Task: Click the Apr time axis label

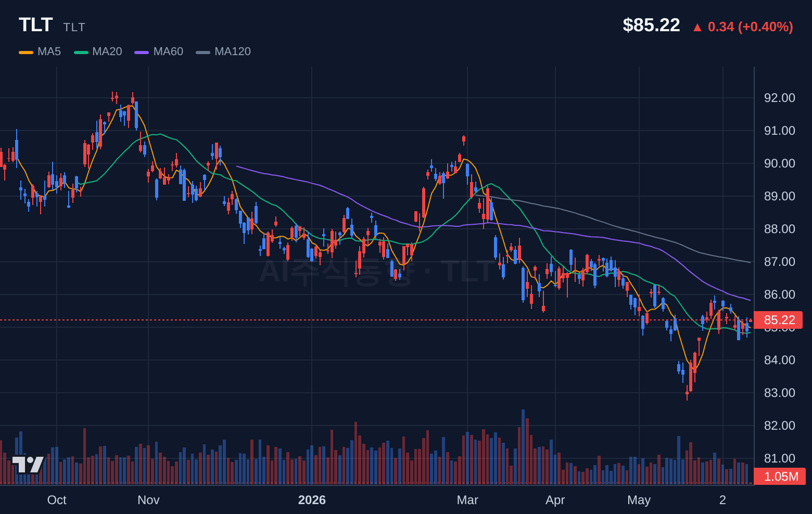Action: [x=555, y=500]
